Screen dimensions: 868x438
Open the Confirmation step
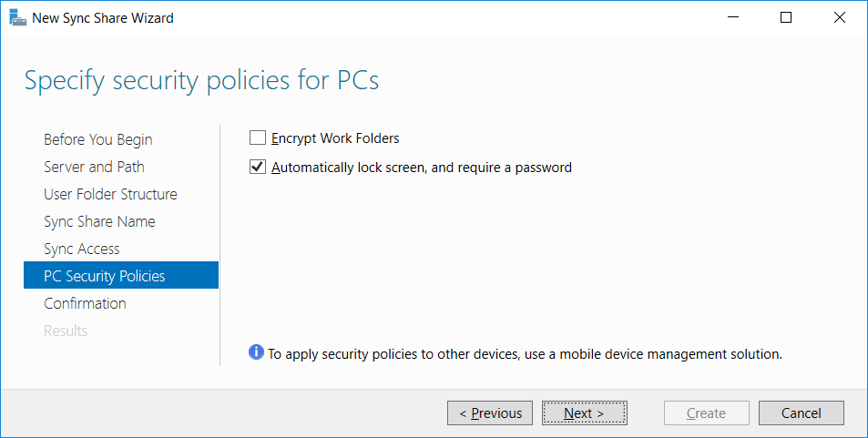[x=85, y=303]
